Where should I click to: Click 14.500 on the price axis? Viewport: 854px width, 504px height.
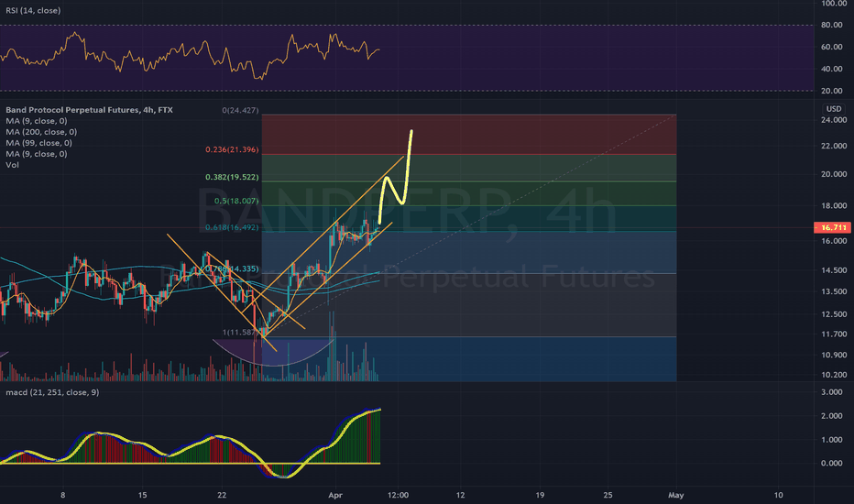coord(834,270)
